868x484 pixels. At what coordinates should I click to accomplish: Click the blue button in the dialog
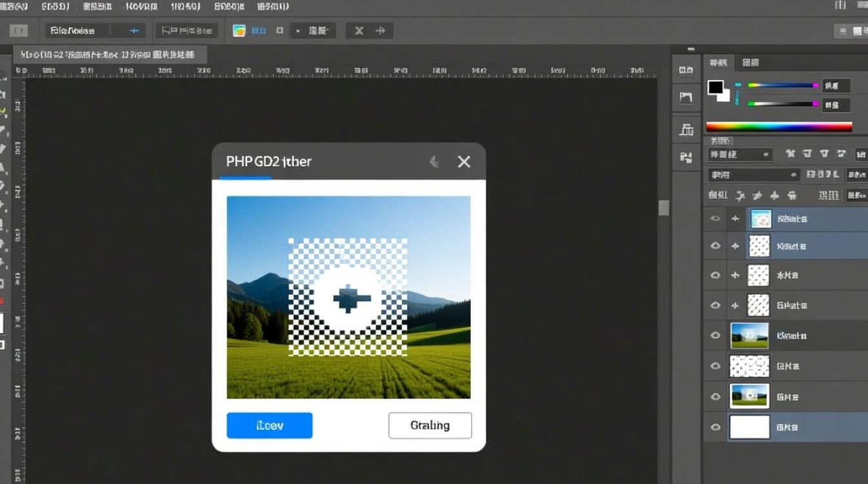pos(269,425)
